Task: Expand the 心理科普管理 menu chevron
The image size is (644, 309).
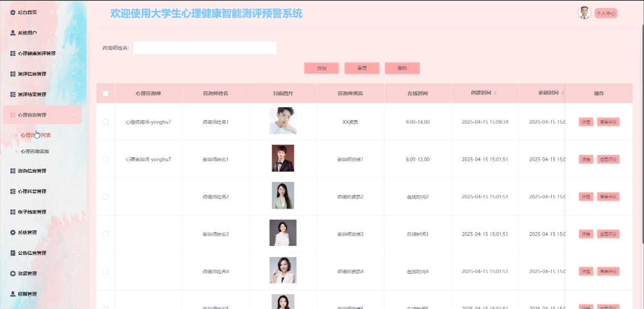Action: 73,192
